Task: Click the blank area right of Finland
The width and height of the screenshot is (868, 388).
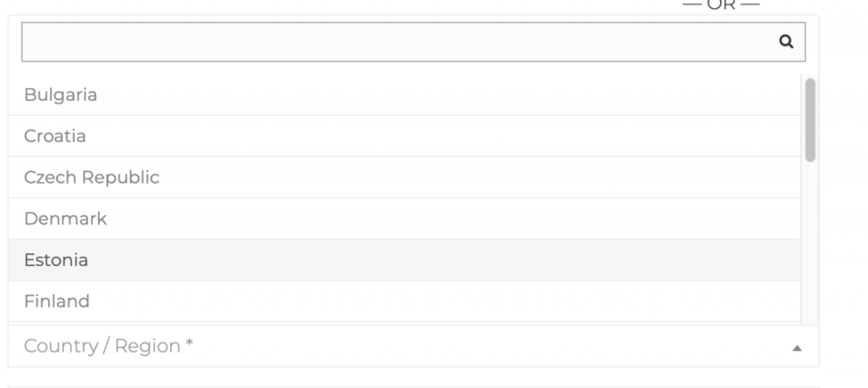Action: click(444, 301)
